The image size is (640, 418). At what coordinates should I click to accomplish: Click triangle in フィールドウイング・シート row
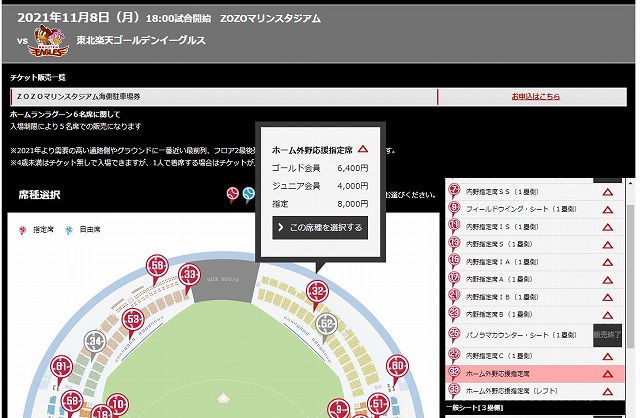coord(608,210)
